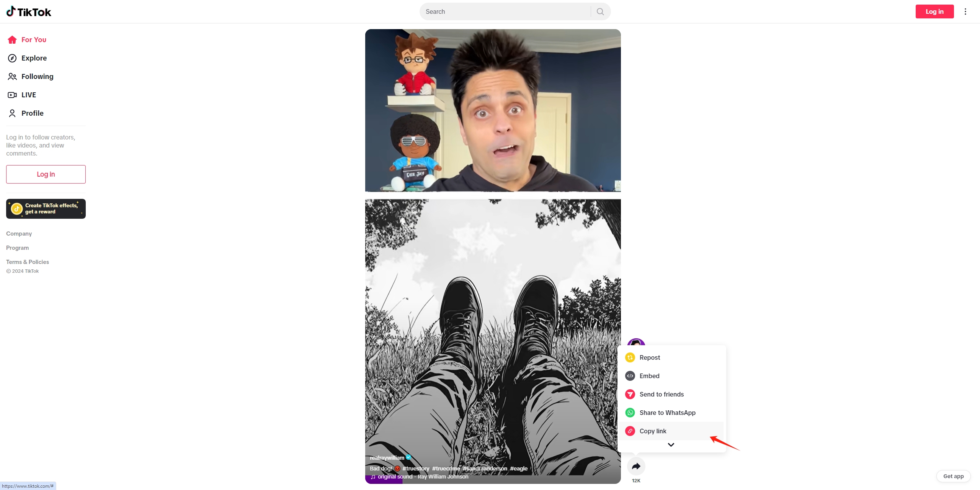This screenshot has height=490, width=980.
Task: Click the Repost icon in share menu
Action: (x=630, y=357)
